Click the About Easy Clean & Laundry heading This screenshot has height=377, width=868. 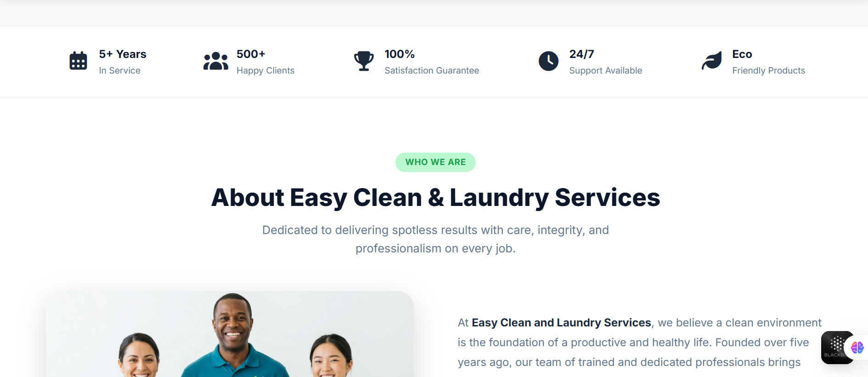point(435,198)
